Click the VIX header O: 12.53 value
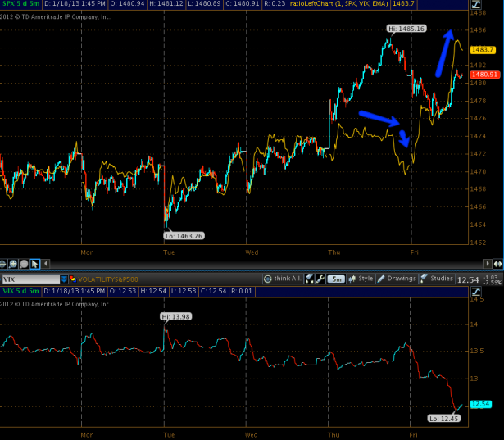 [123, 291]
